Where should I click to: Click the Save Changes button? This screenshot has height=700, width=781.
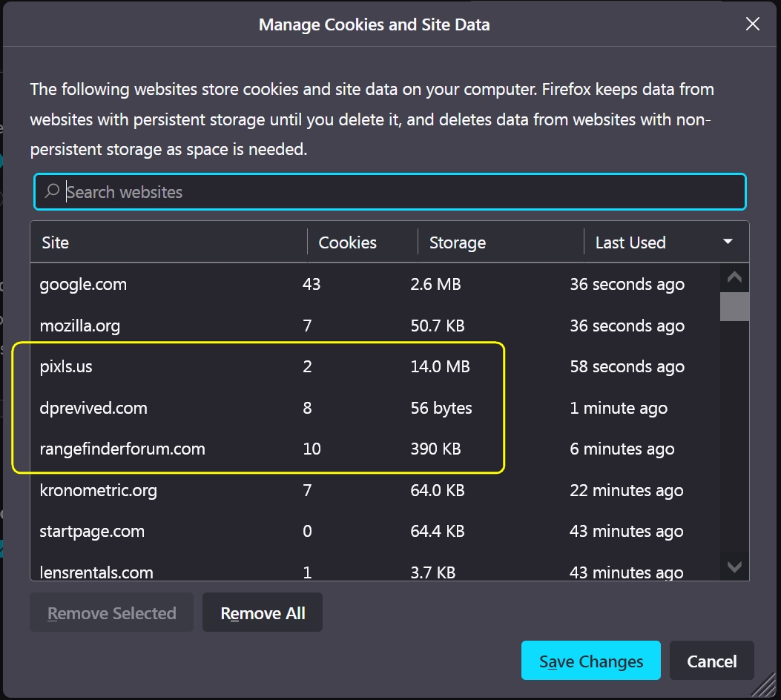pos(590,661)
